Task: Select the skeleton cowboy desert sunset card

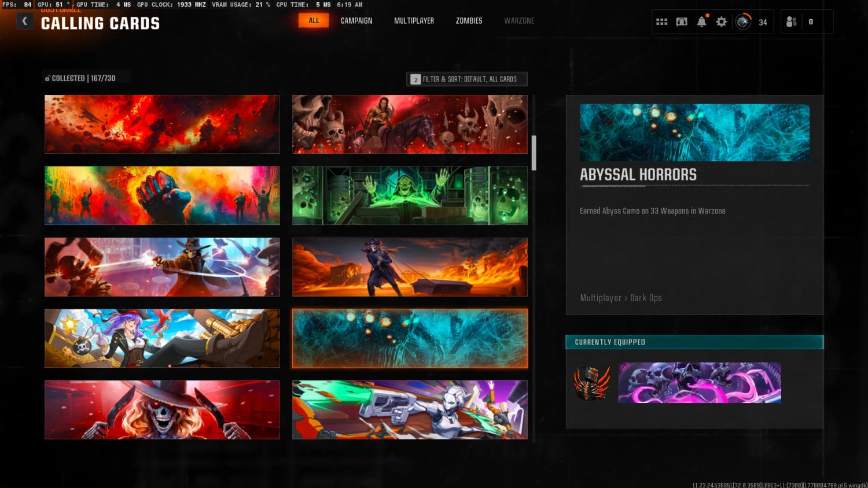Action: pyautogui.click(x=410, y=267)
